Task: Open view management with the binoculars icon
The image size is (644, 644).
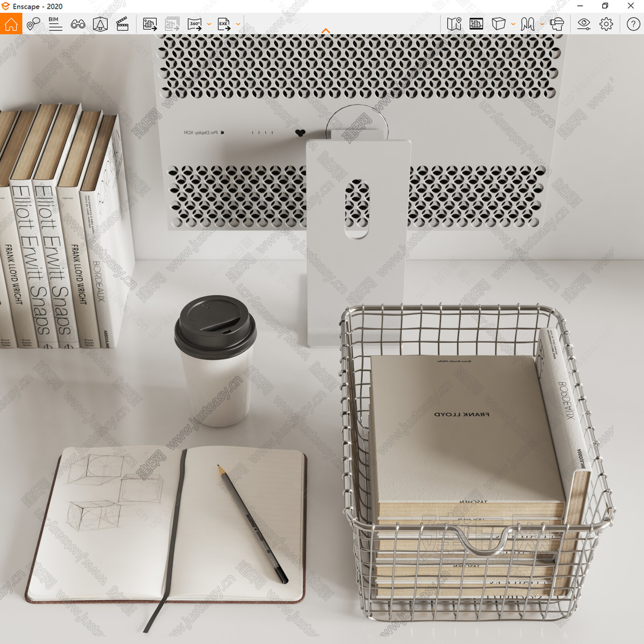Action: tap(78, 24)
